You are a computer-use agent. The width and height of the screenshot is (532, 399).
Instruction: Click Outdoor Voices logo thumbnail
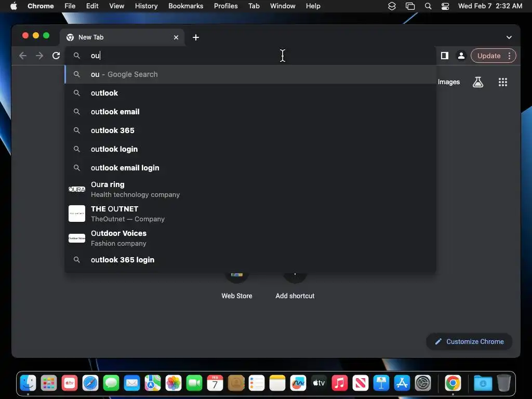point(77,238)
